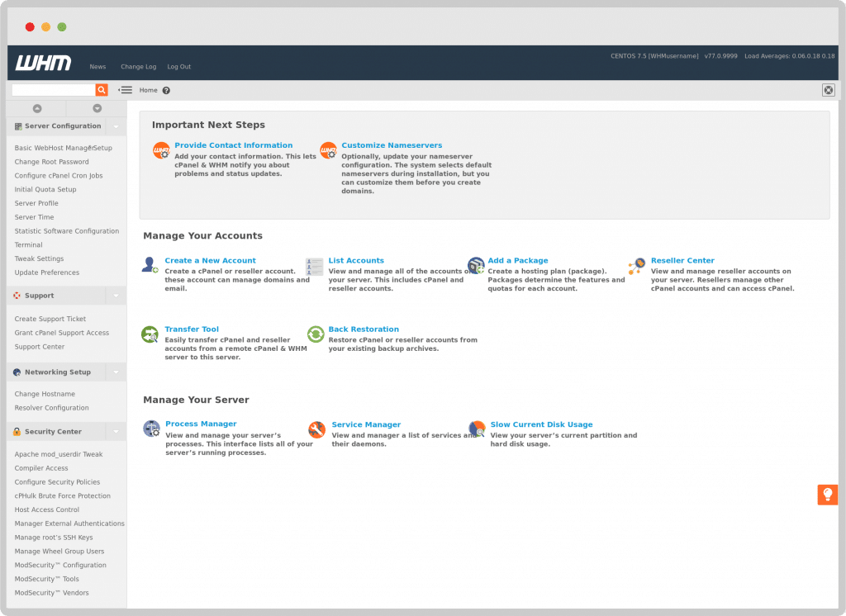The width and height of the screenshot is (846, 616).
Task: Click the Back Restoration restore icon
Action: pos(314,334)
